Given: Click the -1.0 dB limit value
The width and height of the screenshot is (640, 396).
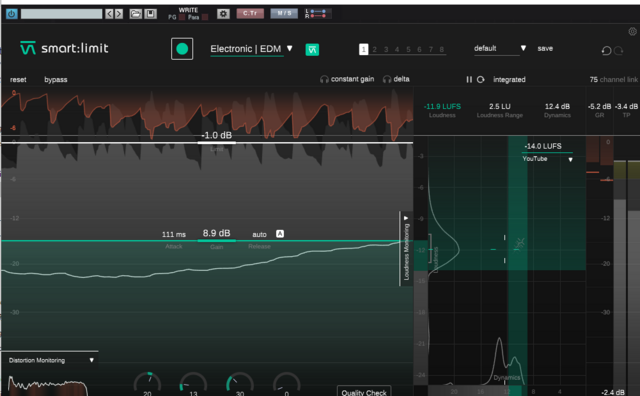Looking at the screenshot, I should coord(216,135).
